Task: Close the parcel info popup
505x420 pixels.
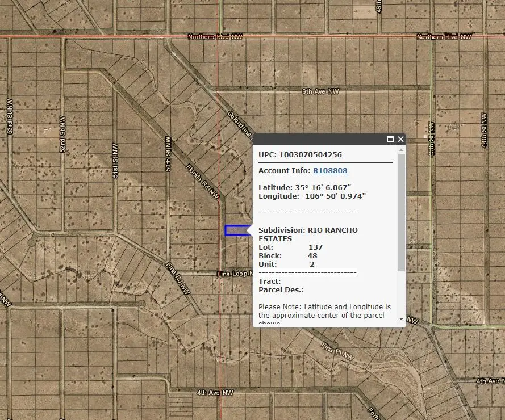Action: [400, 139]
